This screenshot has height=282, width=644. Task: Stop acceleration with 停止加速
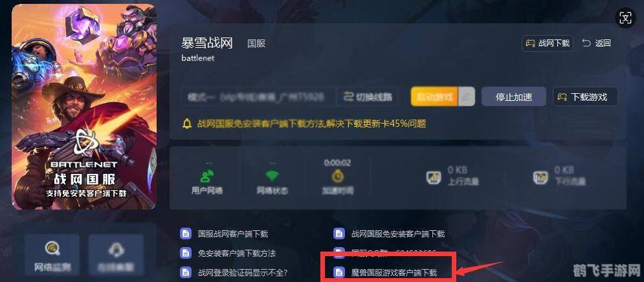pos(514,97)
